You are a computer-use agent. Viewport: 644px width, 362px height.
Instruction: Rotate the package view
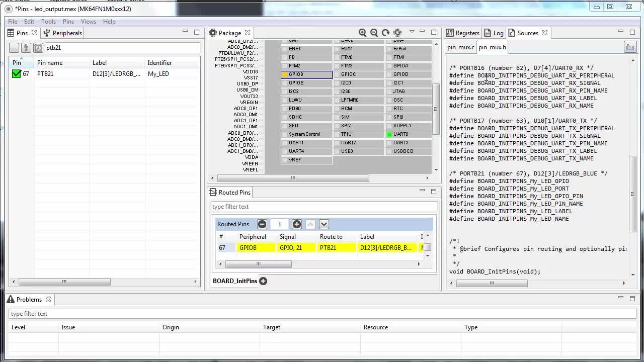click(x=385, y=33)
